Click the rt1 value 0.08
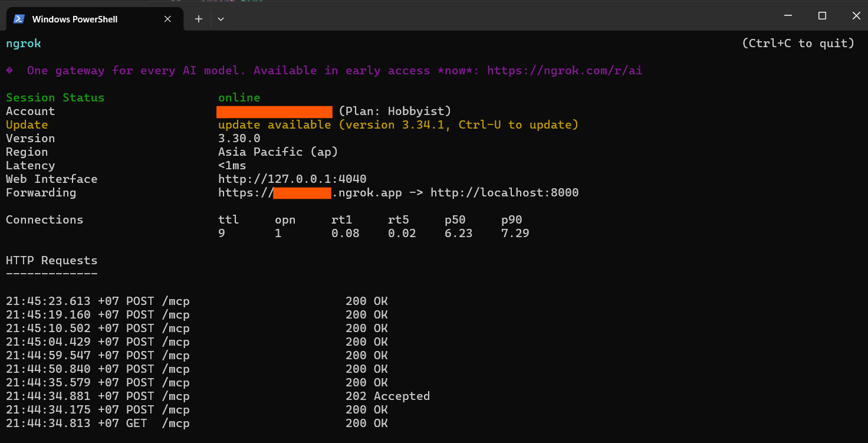Viewport: 868px width, 443px height. tap(346, 234)
